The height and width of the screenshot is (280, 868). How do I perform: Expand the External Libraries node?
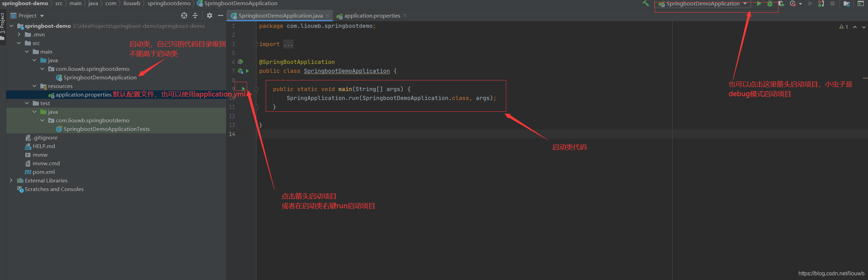pyautogui.click(x=11, y=180)
